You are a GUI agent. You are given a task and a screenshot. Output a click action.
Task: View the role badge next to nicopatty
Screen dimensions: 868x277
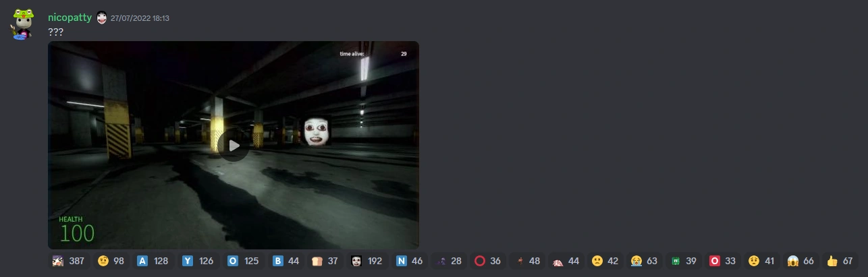click(x=101, y=18)
